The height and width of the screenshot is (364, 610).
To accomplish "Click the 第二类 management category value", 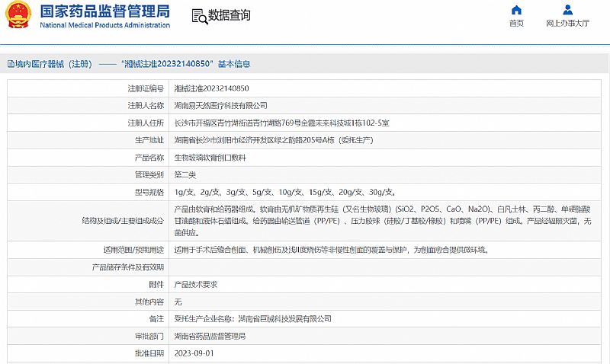I will pos(185,174).
